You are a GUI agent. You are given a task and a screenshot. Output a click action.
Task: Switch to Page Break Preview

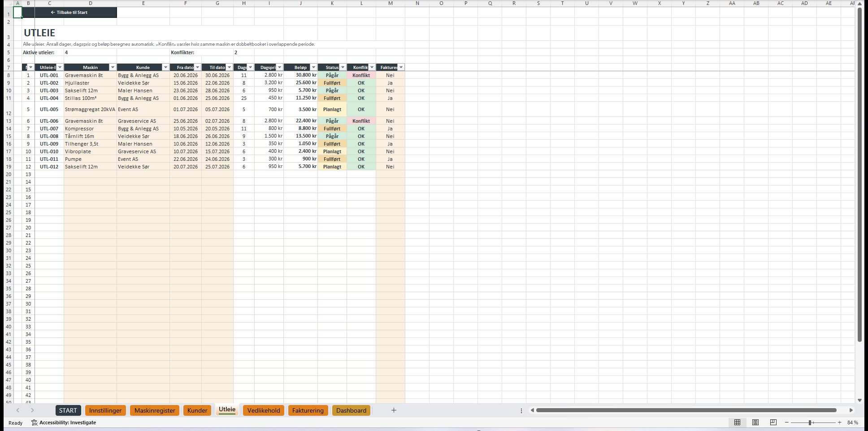click(x=773, y=422)
